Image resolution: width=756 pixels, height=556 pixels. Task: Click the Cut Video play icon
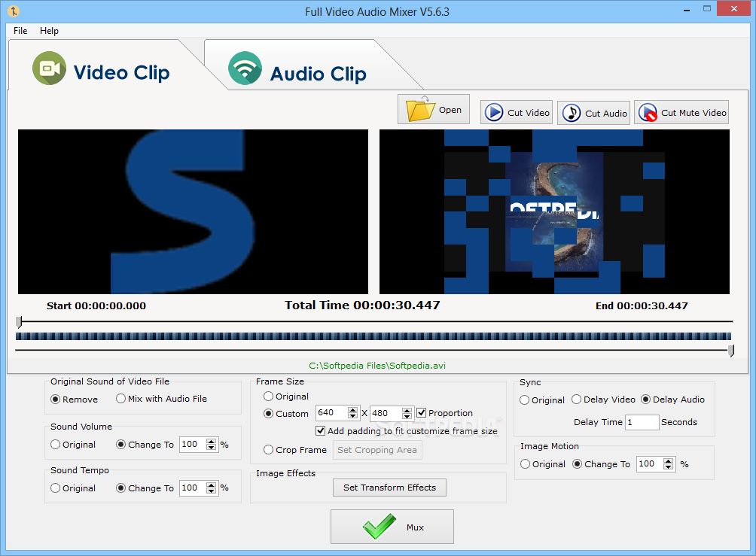494,112
